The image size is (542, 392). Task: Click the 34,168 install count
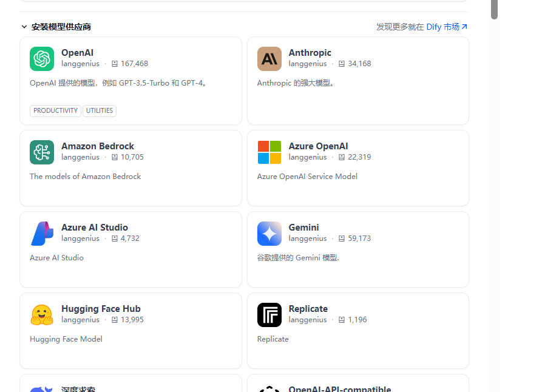359,64
